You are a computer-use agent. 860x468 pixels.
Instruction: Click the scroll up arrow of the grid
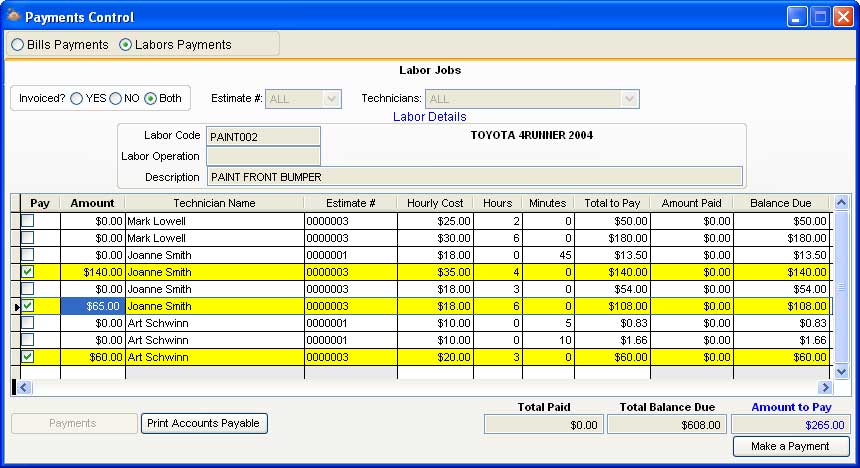click(841, 202)
